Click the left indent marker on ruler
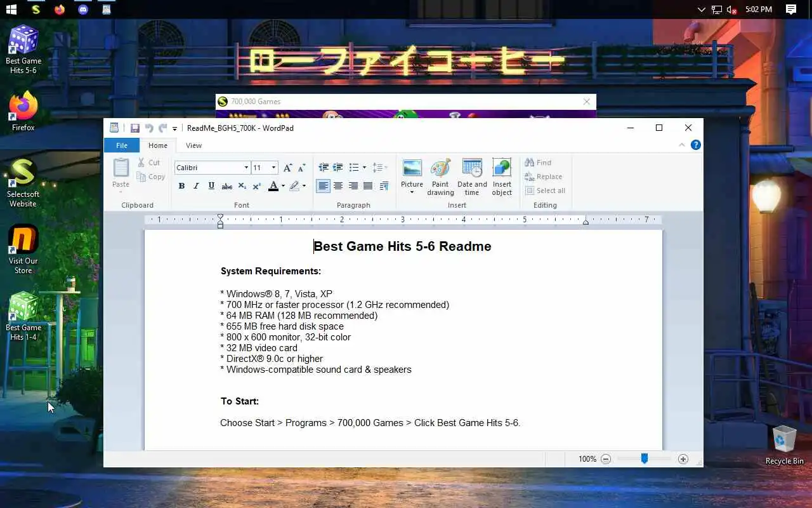The width and height of the screenshot is (812, 508). 220,221
